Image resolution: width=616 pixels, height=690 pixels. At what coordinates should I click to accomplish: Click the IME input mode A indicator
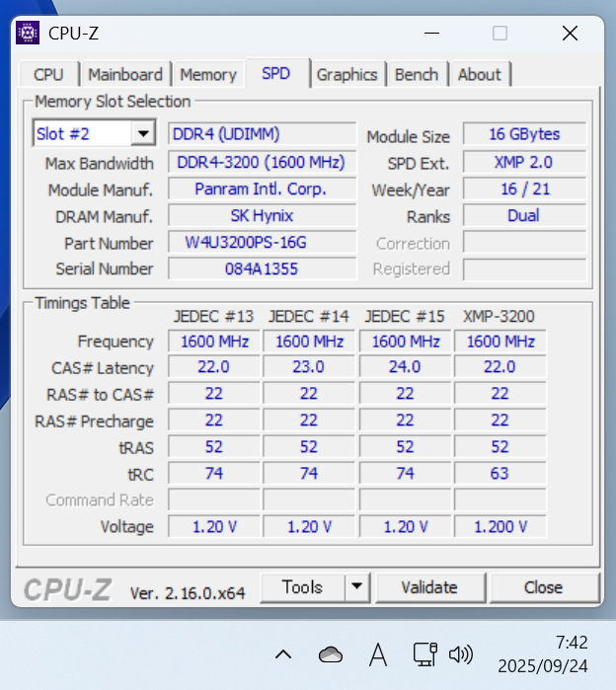tap(378, 654)
